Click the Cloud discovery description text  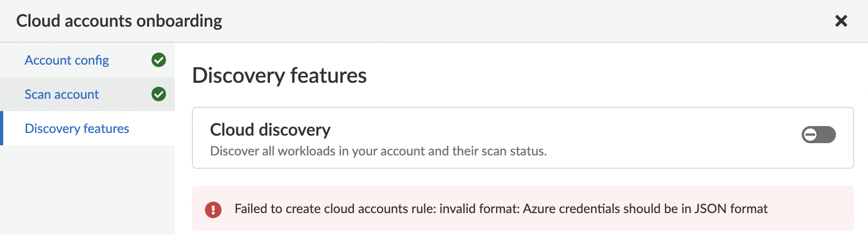pos(378,151)
